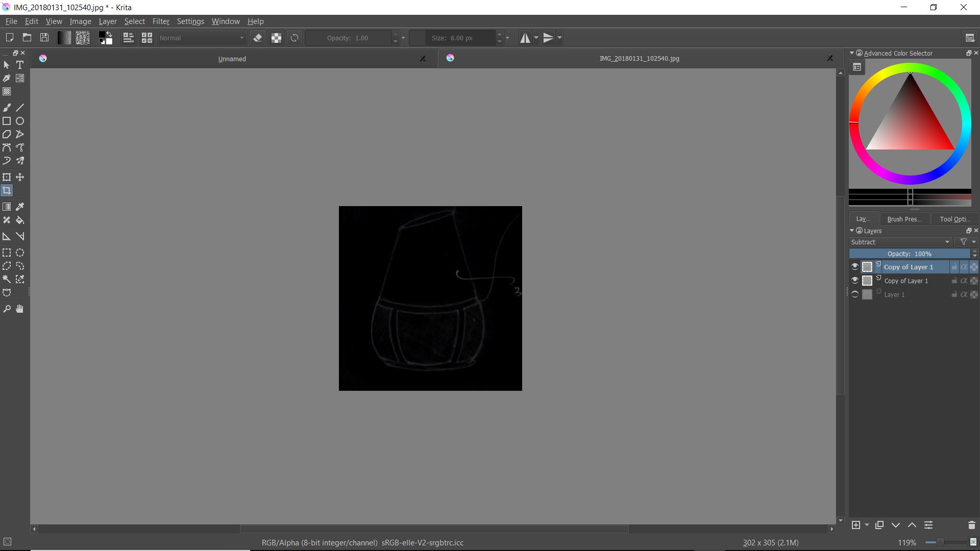
Task: Select the Text tool
Action: [20, 65]
